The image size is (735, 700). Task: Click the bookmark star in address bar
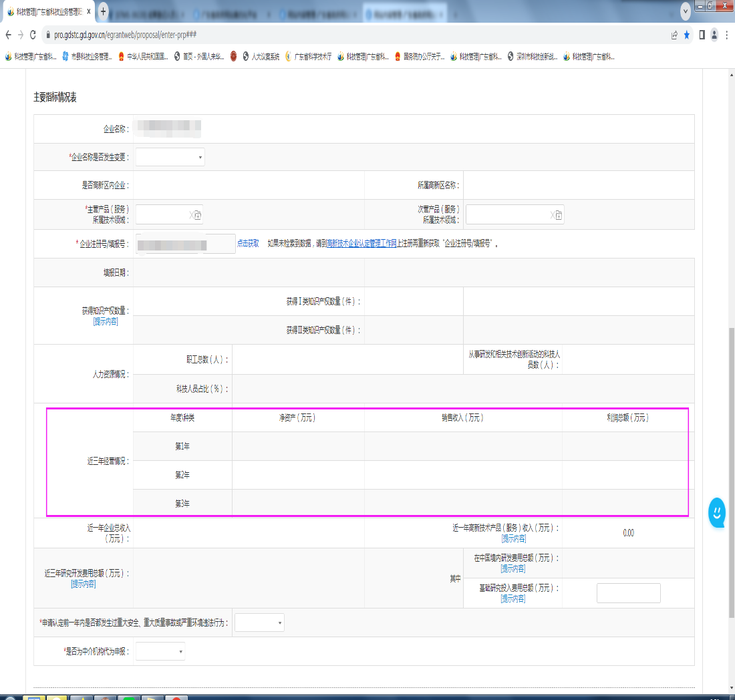click(x=687, y=35)
